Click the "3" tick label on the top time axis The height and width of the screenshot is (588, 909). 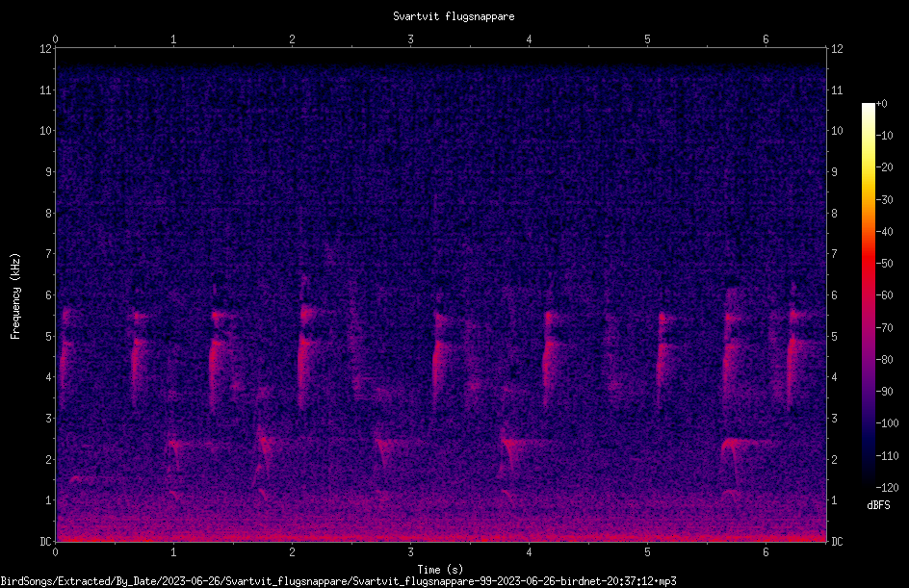410,39
